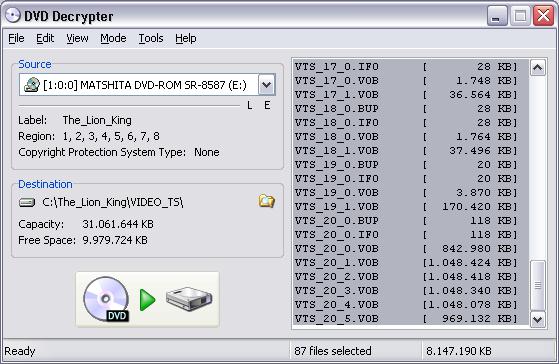Click Copyright Protection System Type None text
This screenshot has width=559, height=364.
pyautogui.click(x=119, y=152)
